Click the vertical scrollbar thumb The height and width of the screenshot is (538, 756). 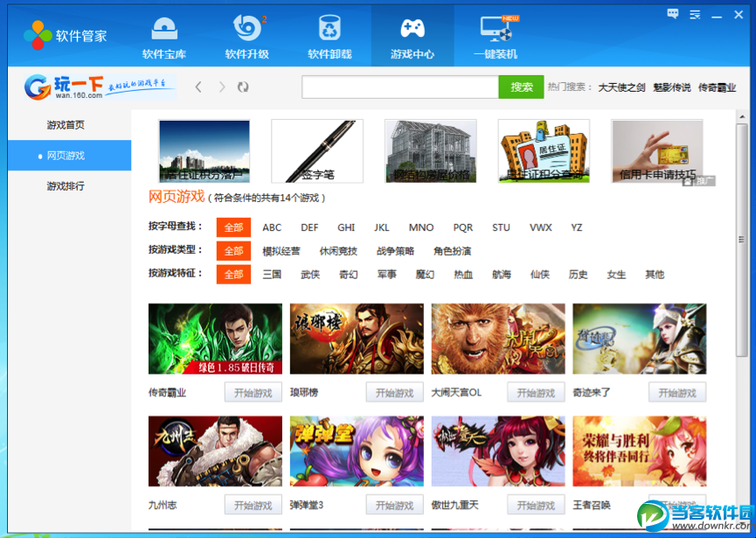(741, 240)
